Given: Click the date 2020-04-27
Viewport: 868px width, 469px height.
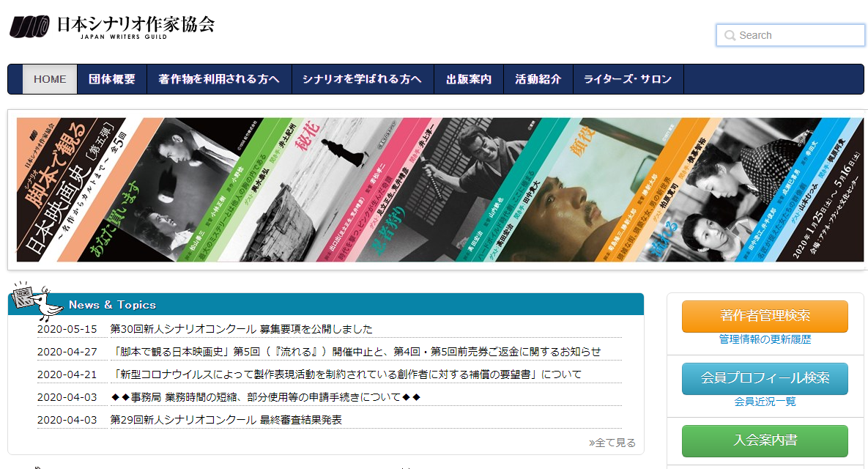Looking at the screenshot, I should 67,352.
